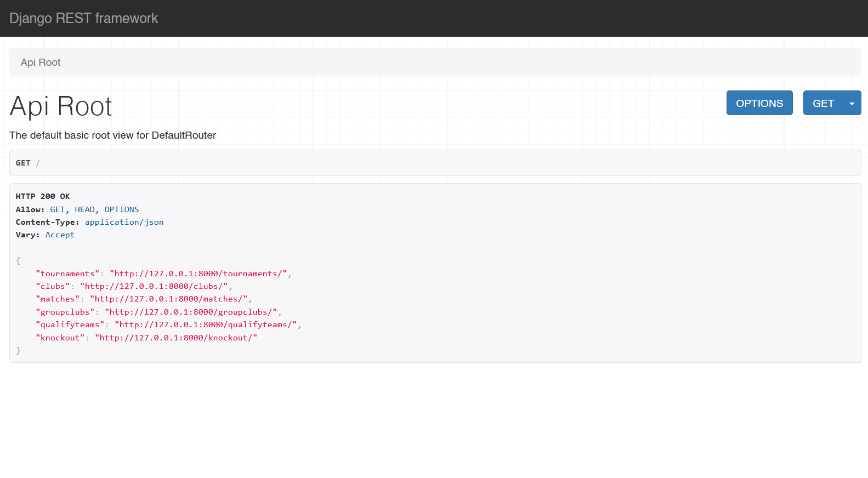Select the application/json content type value
Viewport: 868px width, 478px height.
coord(124,222)
